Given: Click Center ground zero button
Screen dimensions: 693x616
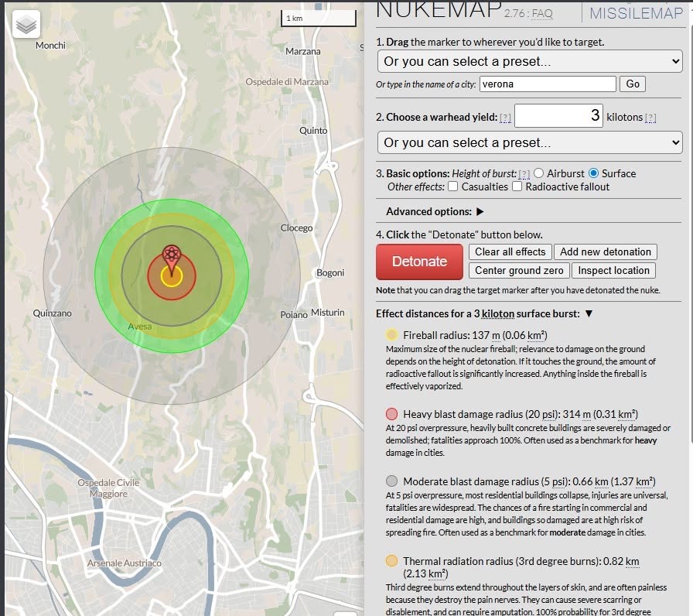Looking at the screenshot, I should pos(519,270).
